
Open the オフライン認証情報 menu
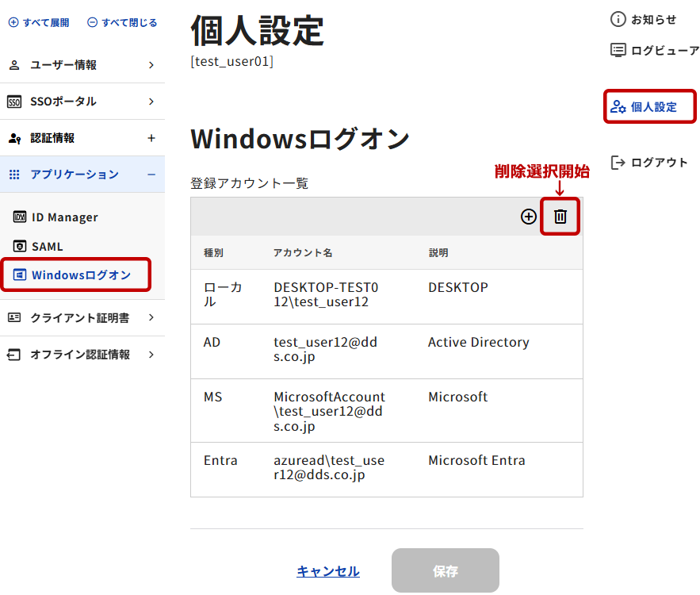tap(82, 355)
